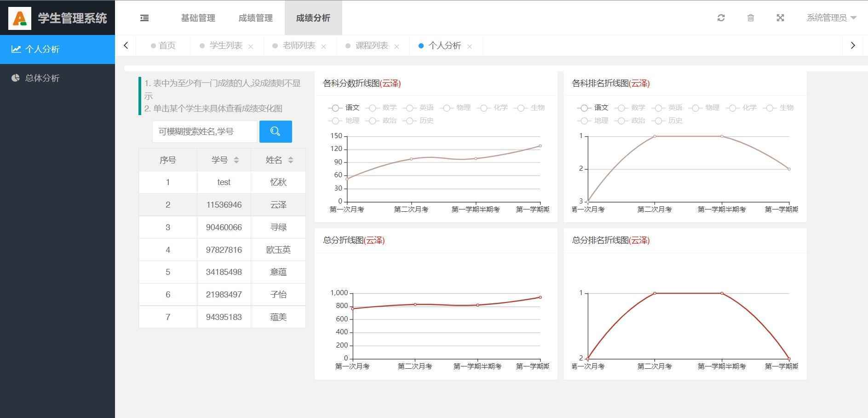Image resolution: width=868 pixels, height=418 pixels.
Task: Click student ID 34185498 cell
Action: (x=224, y=272)
